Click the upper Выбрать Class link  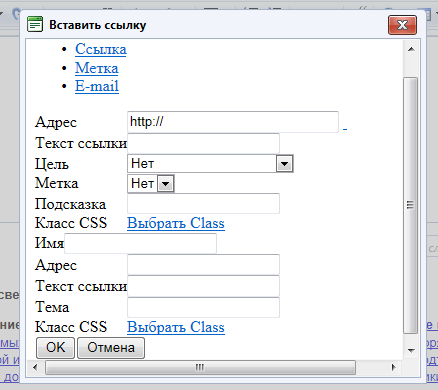(176, 223)
